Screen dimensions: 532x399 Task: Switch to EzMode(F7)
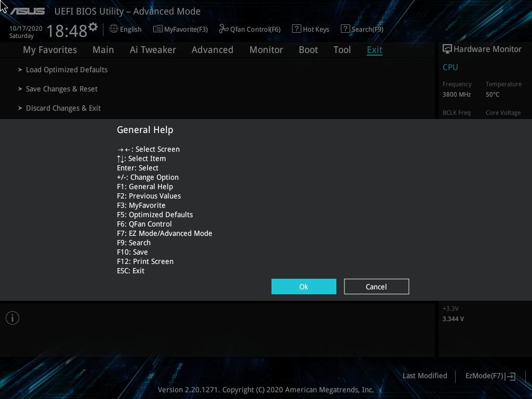(484, 376)
